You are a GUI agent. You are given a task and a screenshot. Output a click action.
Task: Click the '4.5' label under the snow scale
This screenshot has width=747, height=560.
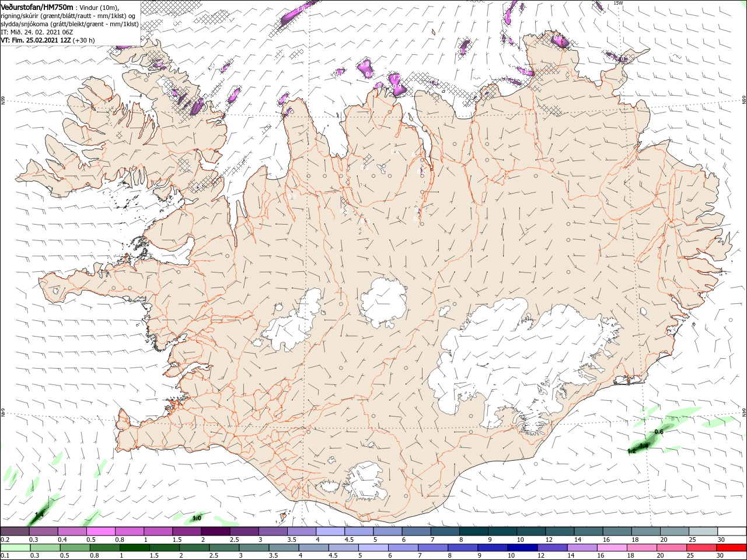(349, 540)
